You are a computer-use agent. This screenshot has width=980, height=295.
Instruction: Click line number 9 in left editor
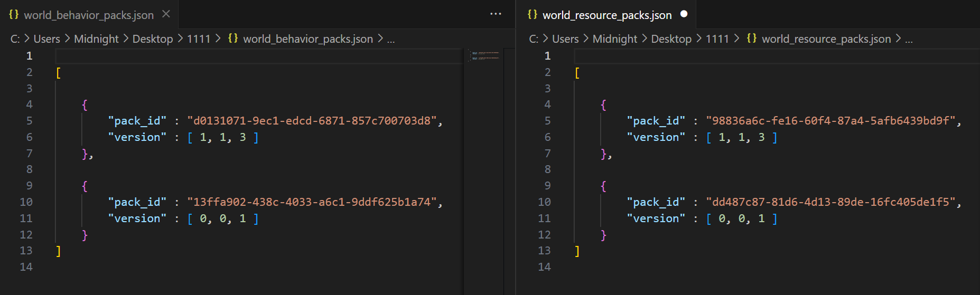(x=30, y=186)
